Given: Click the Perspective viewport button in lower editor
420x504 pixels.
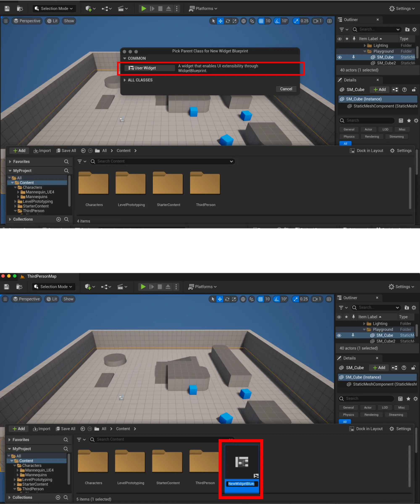Looking at the screenshot, I should pyautogui.click(x=26, y=299).
